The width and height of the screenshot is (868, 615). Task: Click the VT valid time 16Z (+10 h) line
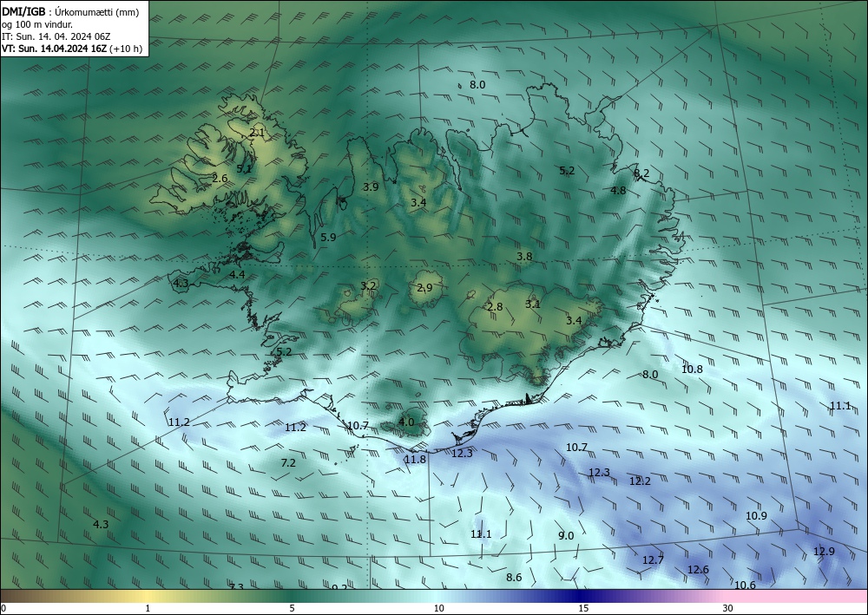click(x=72, y=49)
